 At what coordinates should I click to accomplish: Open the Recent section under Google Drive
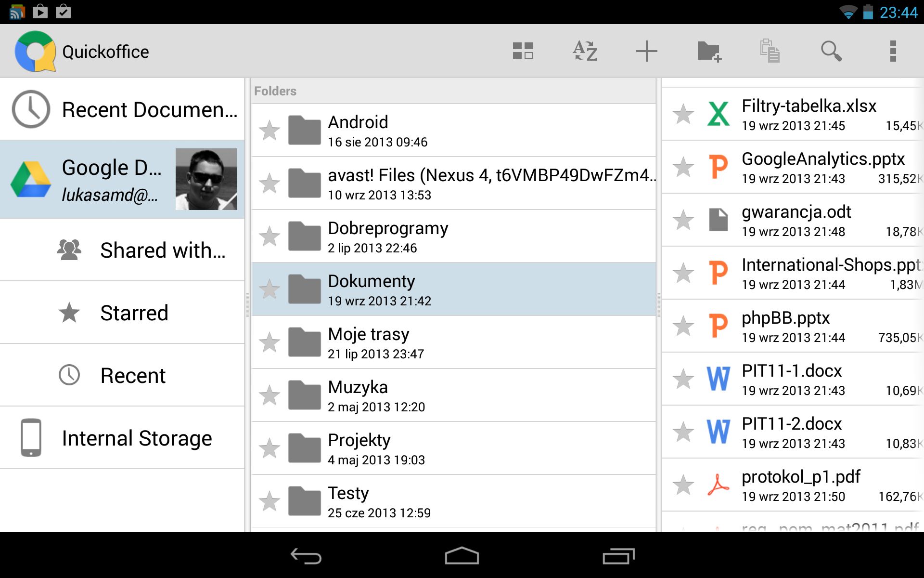[122, 375]
